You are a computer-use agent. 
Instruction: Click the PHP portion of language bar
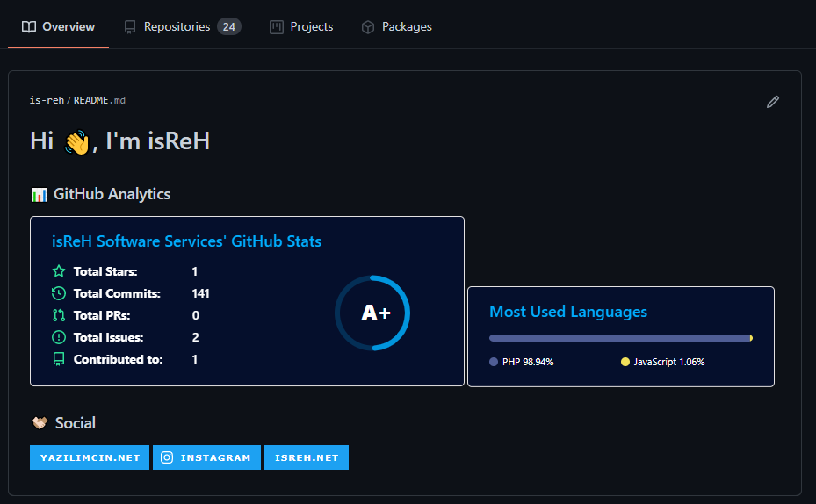[619, 338]
